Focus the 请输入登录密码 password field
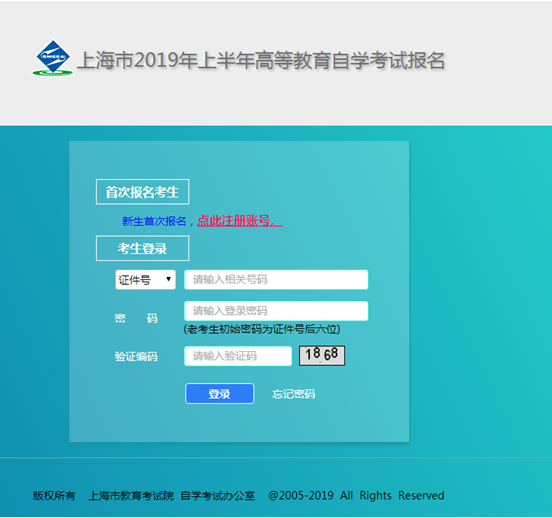The width and height of the screenshot is (552, 518). (x=276, y=311)
